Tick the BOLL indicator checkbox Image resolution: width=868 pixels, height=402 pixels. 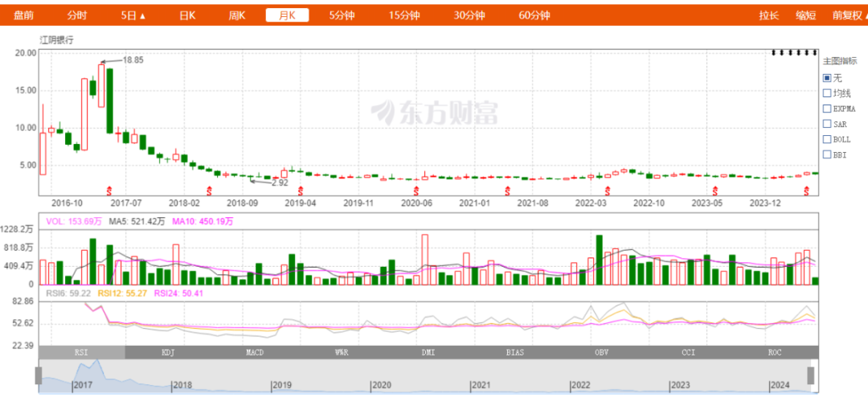tap(827, 139)
